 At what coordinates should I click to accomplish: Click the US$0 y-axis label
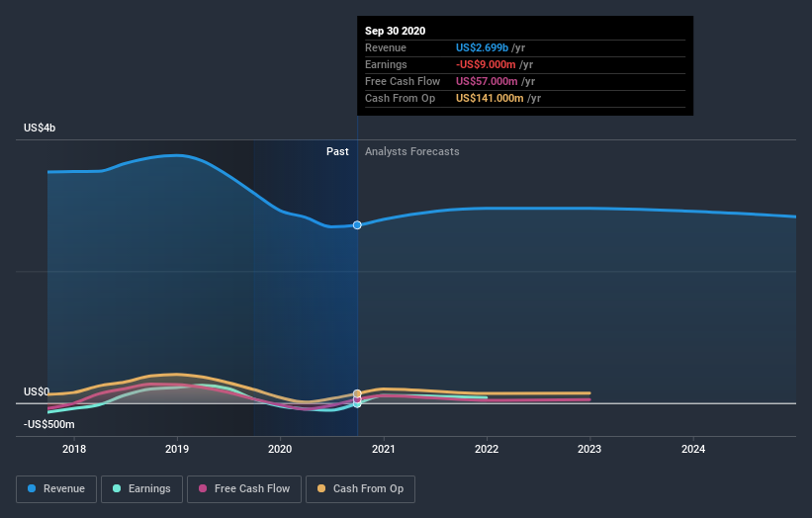click(x=37, y=391)
